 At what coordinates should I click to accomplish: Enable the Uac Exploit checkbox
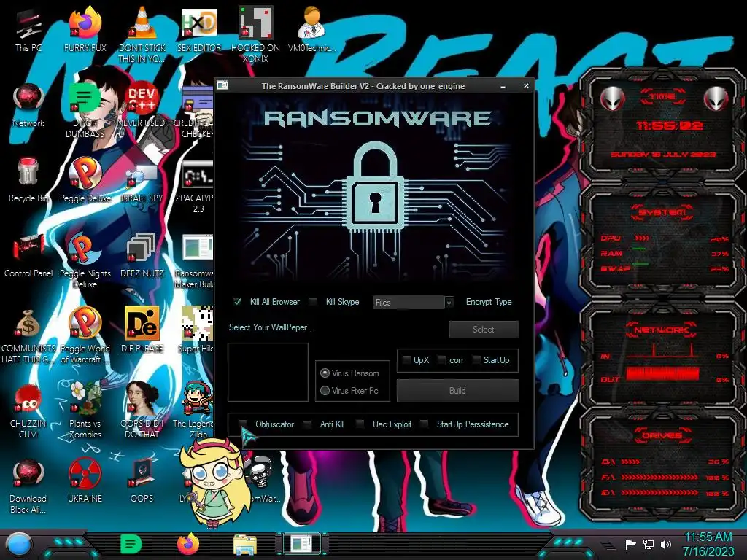[360, 424]
